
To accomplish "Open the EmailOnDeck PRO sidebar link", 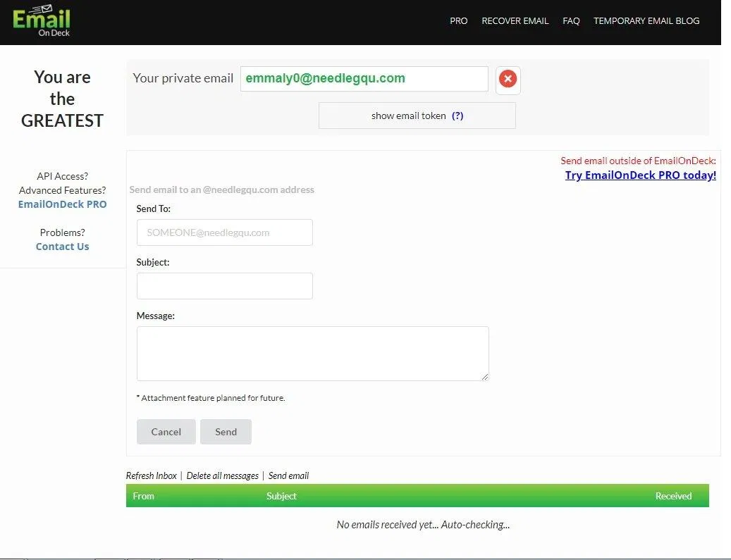I will (x=62, y=204).
